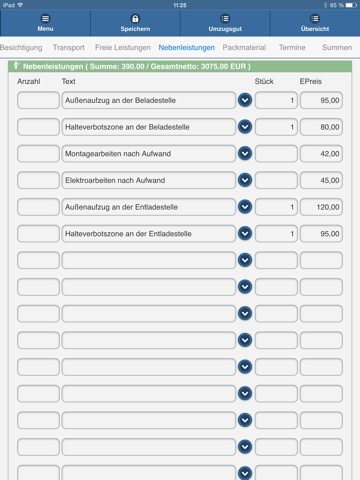
Task: Switch to the Transport tab
Action: point(69,48)
